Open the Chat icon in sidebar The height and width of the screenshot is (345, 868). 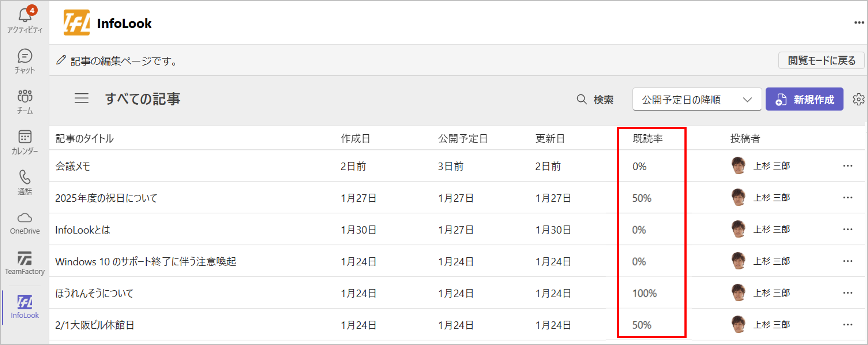(25, 61)
